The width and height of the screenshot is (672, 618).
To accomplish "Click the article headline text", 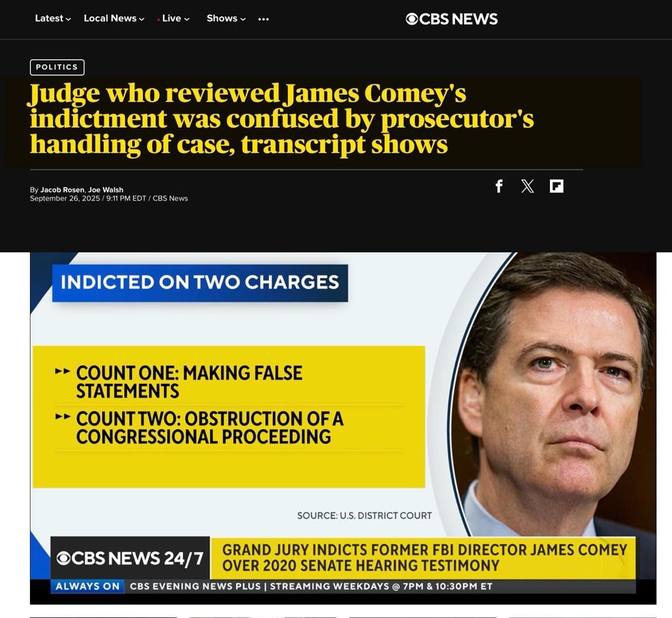I will coord(282,119).
